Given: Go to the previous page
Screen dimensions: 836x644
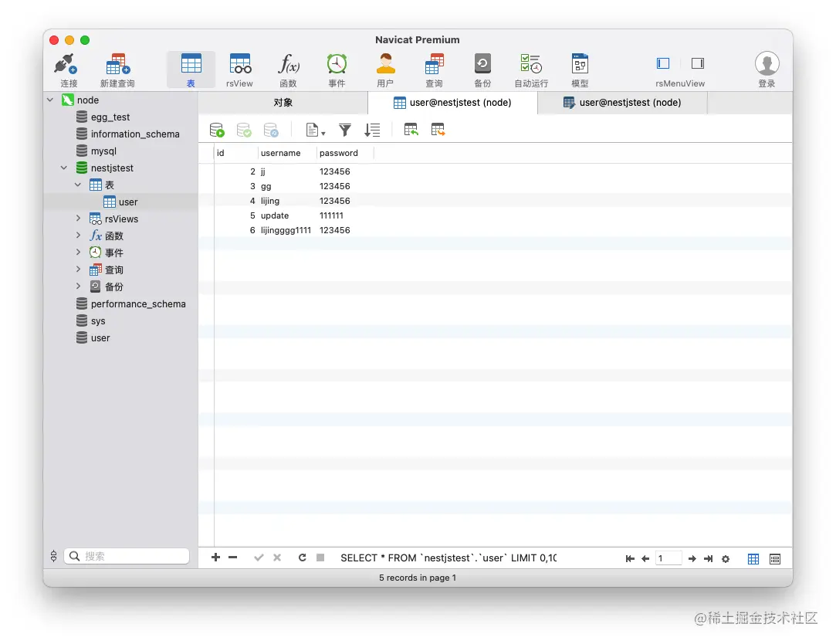Looking at the screenshot, I should pyautogui.click(x=645, y=558).
